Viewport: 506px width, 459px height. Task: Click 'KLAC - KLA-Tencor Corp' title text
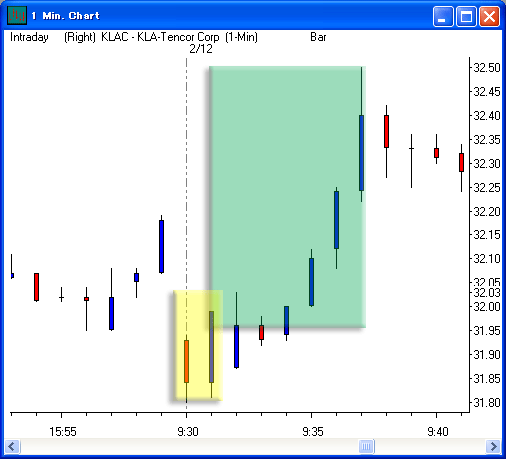[160, 37]
